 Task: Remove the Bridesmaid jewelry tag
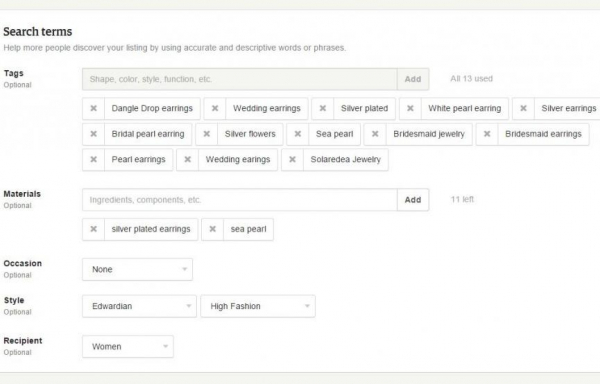click(375, 134)
